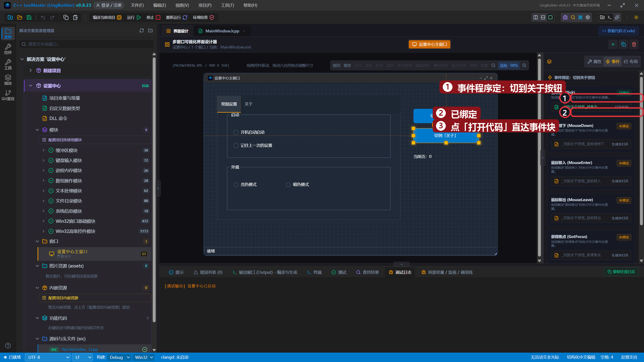Open the purple bug debug icon
This screenshot has width=644, height=362.
coord(565,17)
